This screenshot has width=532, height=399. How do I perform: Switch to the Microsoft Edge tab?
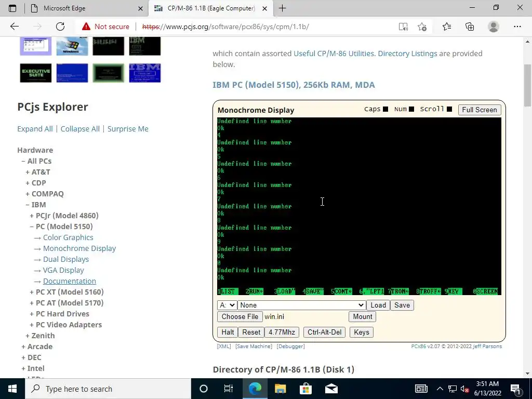coord(87,8)
